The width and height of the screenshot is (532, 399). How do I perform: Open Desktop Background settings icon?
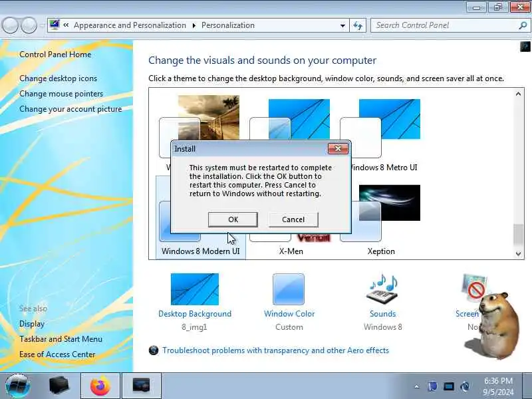pyautogui.click(x=195, y=289)
